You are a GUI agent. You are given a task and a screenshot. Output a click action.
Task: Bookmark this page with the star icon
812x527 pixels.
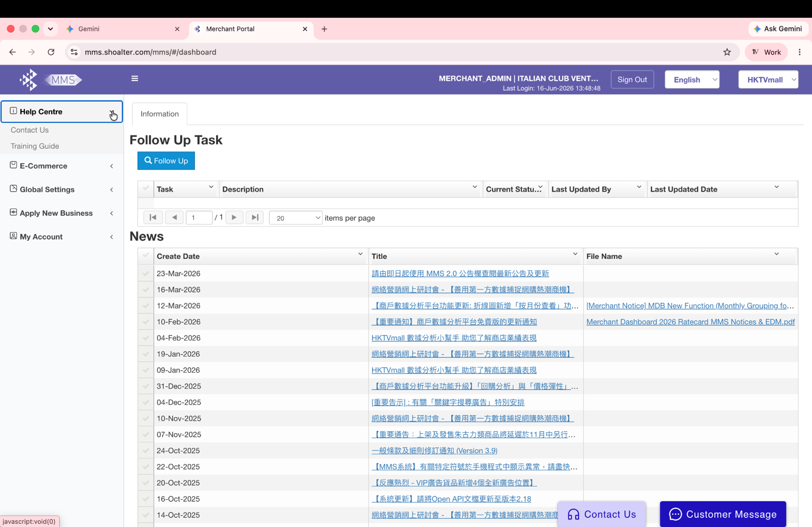coord(727,52)
